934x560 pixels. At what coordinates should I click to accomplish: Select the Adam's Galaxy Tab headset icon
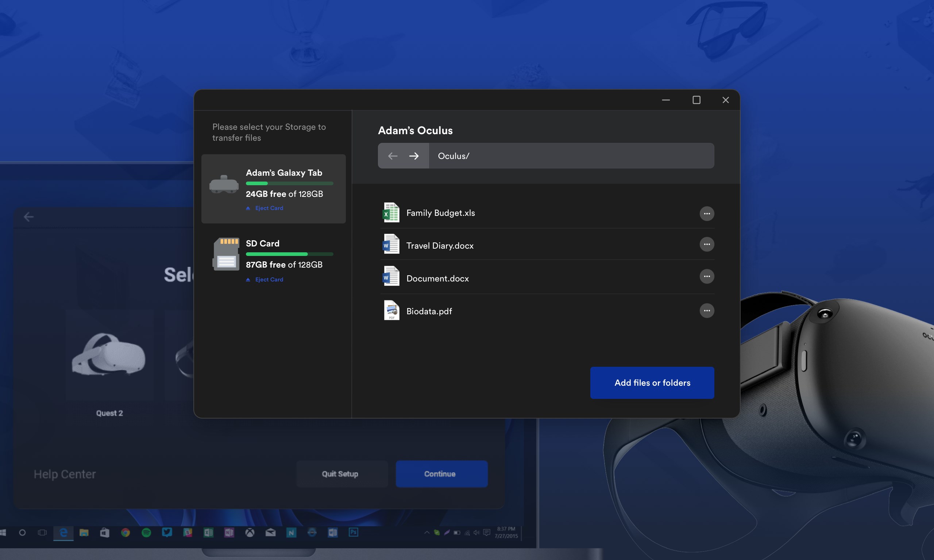tap(224, 184)
